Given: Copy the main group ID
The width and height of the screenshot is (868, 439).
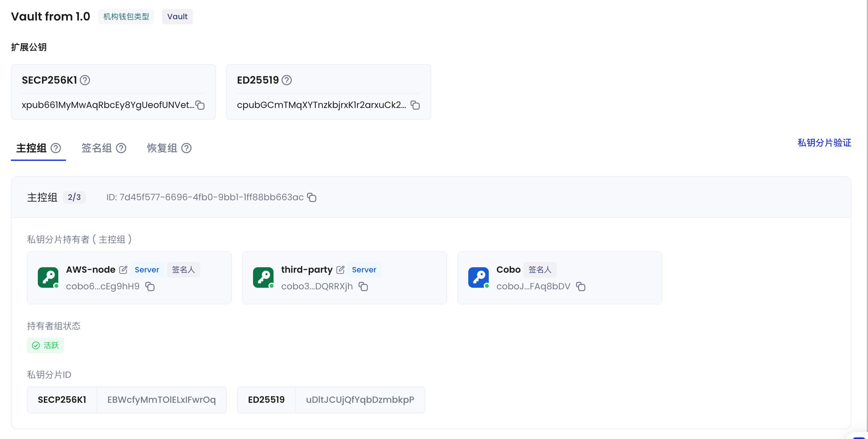Looking at the screenshot, I should pos(312,197).
